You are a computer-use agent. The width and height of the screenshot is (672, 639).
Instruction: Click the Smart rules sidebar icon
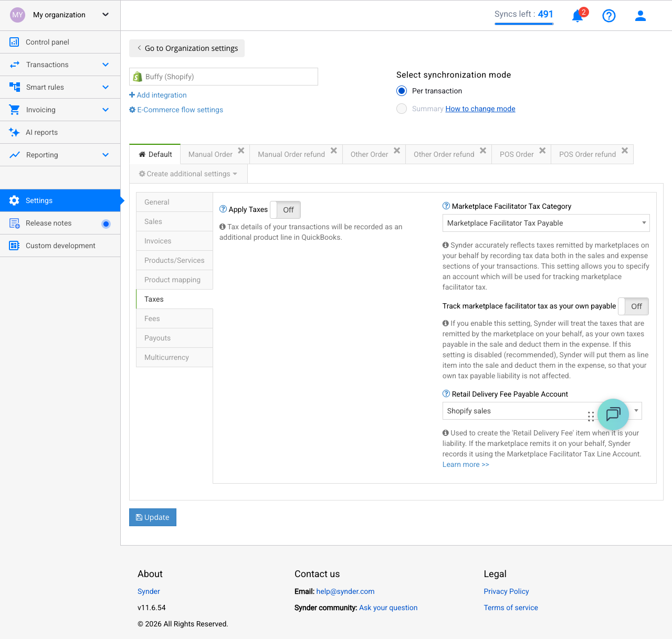15,87
